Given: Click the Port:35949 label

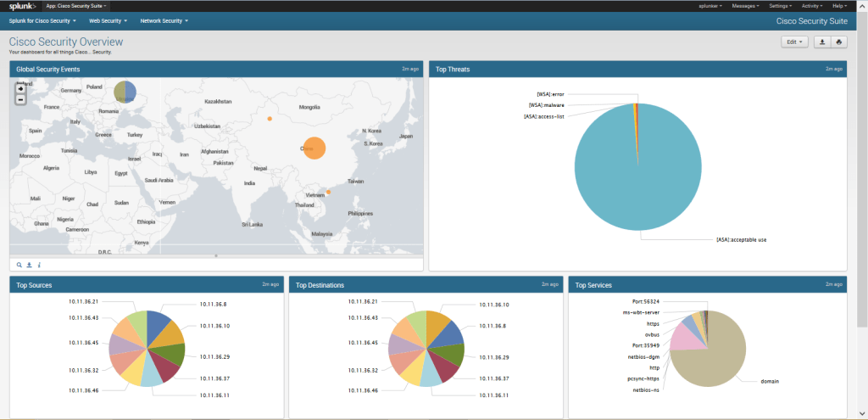Looking at the screenshot, I should [645, 345].
